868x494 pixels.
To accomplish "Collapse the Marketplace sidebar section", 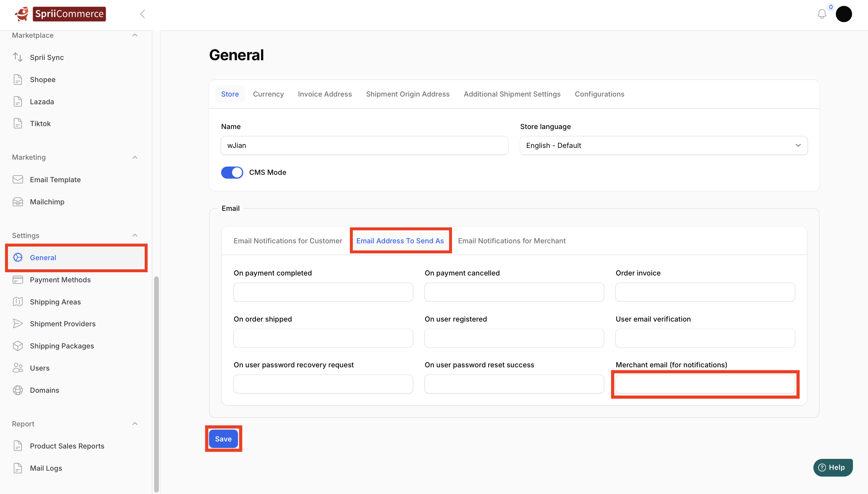I will pos(135,35).
